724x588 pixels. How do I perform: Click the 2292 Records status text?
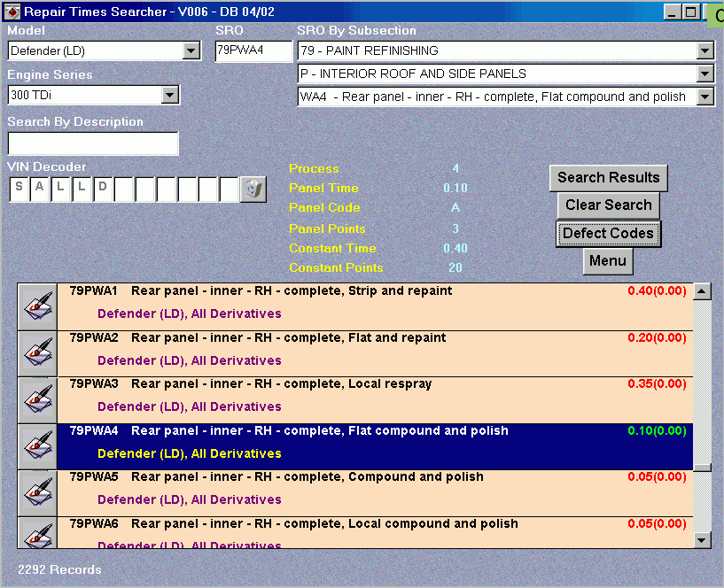click(x=59, y=570)
